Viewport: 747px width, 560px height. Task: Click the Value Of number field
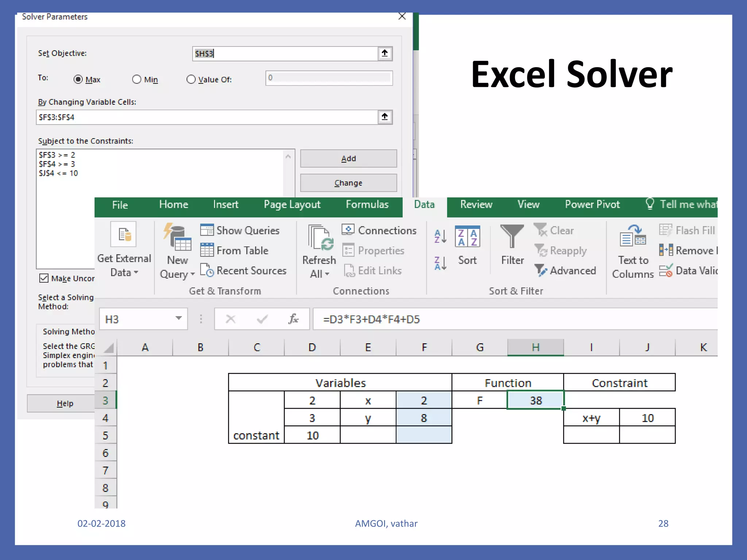[x=329, y=78]
